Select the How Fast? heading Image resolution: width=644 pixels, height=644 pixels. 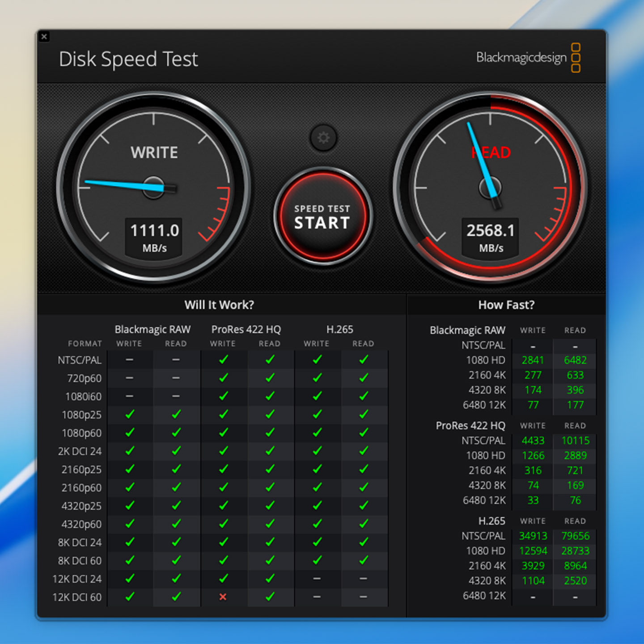click(x=506, y=305)
